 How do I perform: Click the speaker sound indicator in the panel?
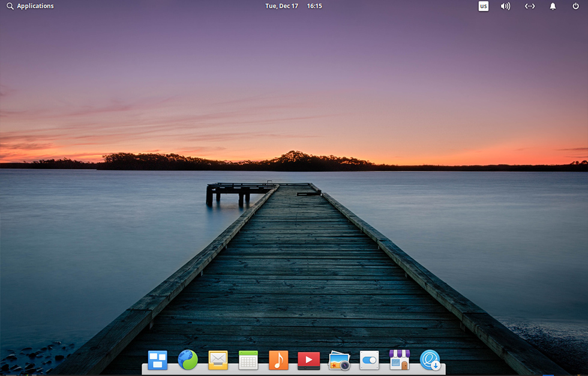pyautogui.click(x=505, y=6)
